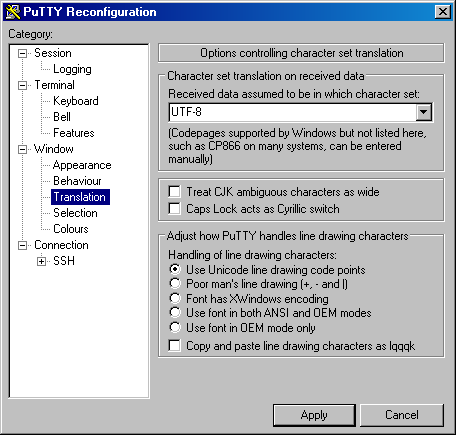456x435 pixels.
Task: Open Selection settings category
Action: tap(75, 213)
